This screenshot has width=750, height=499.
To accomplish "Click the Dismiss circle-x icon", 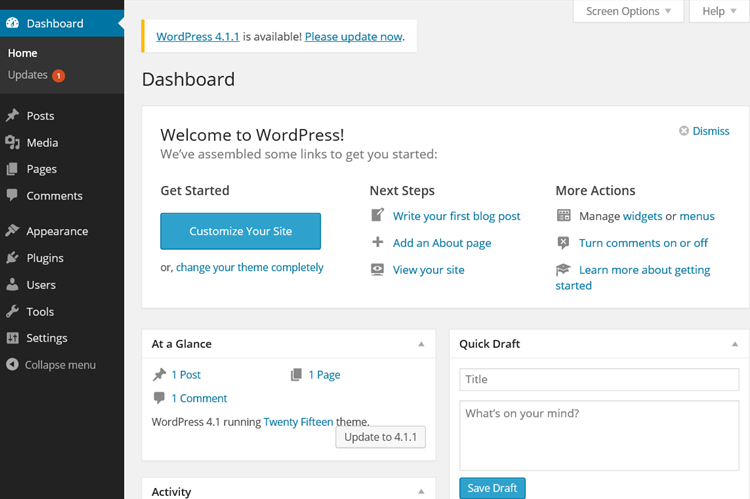I will point(684,131).
